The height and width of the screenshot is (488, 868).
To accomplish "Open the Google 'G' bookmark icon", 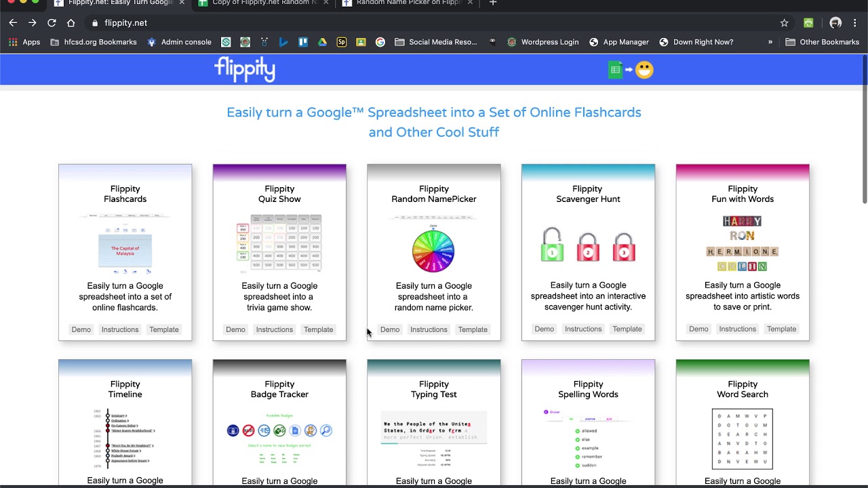I will coord(380,42).
